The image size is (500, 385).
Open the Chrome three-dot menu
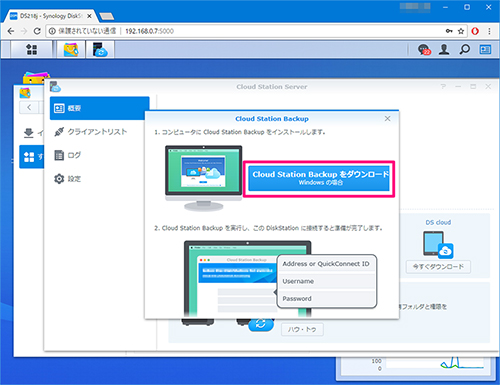pyautogui.click(x=489, y=31)
